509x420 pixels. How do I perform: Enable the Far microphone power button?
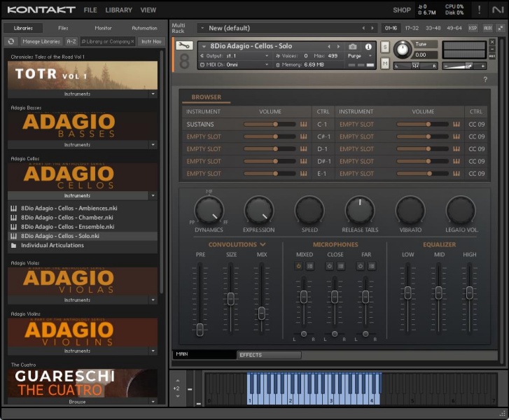361,266
